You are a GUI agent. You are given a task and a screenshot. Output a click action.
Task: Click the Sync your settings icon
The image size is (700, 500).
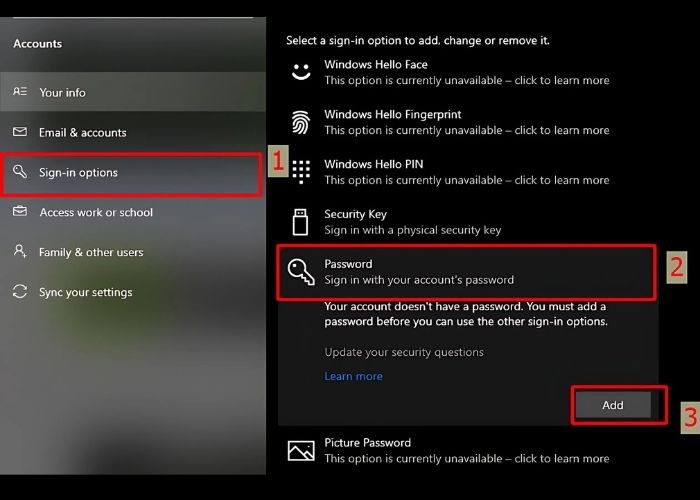20,292
